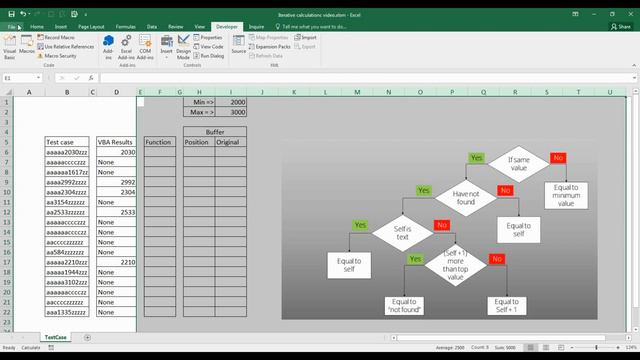Open the File tab
Viewport: 640px width, 360px height.
click(x=11, y=27)
